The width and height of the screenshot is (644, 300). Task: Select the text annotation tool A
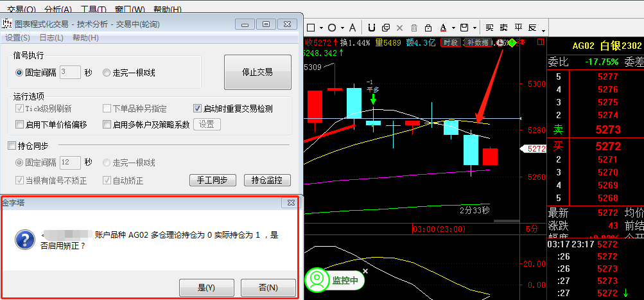click(x=352, y=28)
